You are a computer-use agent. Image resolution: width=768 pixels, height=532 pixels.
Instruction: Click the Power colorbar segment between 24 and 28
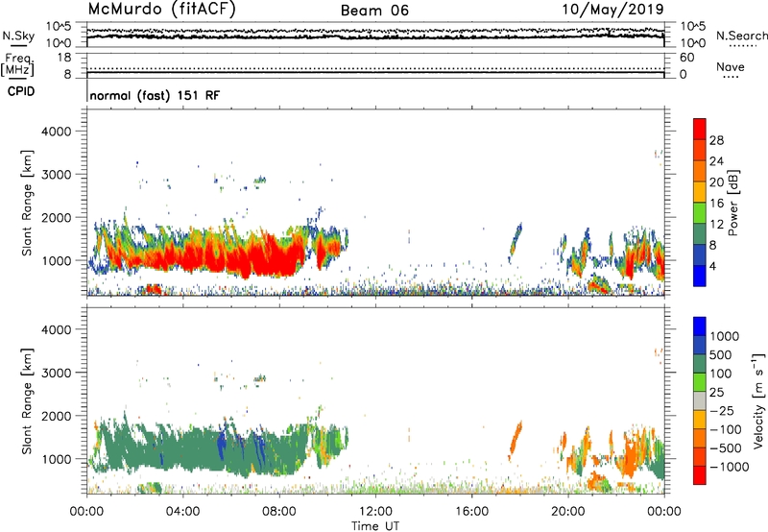click(x=700, y=151)
